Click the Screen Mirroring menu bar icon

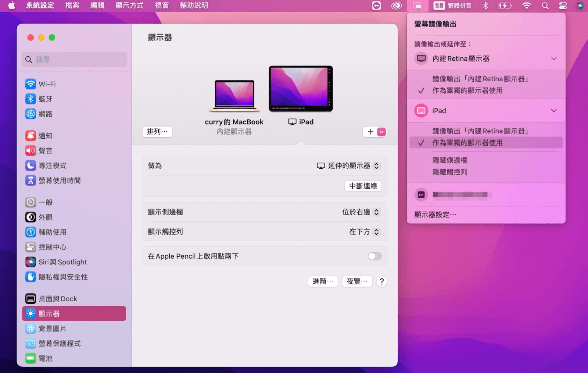click(417, 6)
